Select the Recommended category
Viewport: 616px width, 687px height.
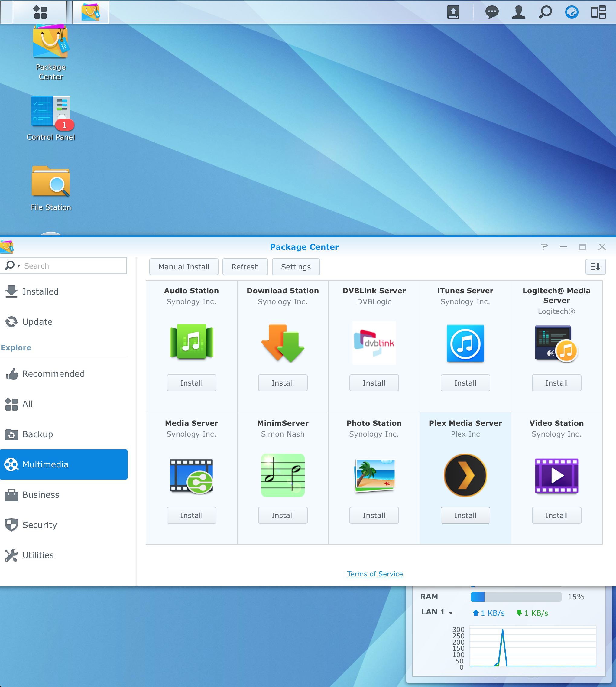coord(53,374)
